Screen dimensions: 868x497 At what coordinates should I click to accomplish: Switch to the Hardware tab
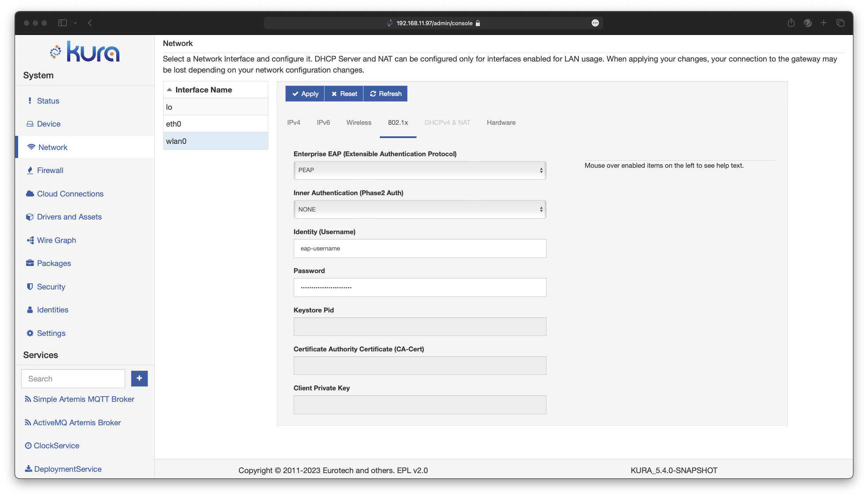coord(501,123)
